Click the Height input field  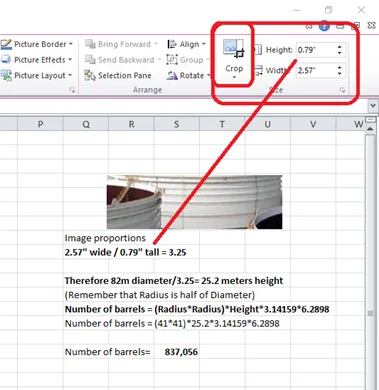[316, 50]
